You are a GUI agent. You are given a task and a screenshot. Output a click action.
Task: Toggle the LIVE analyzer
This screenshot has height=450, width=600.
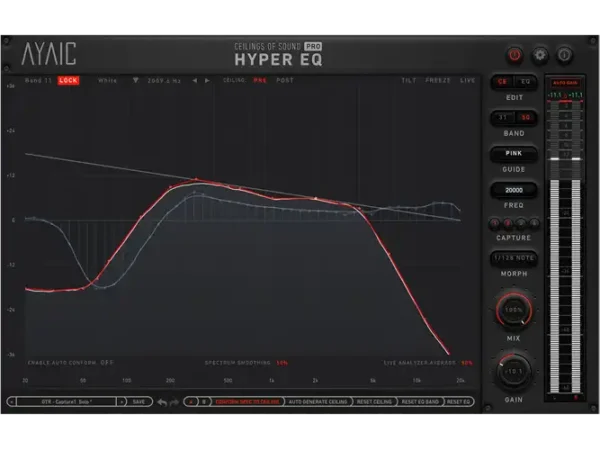[467, 80]
